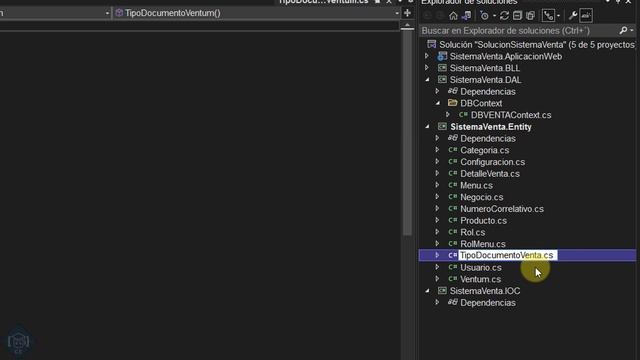Click the solution icon before SolucionSistemaVenta
The height and width of the screenshot is (360, 640).
coord(431,44)
